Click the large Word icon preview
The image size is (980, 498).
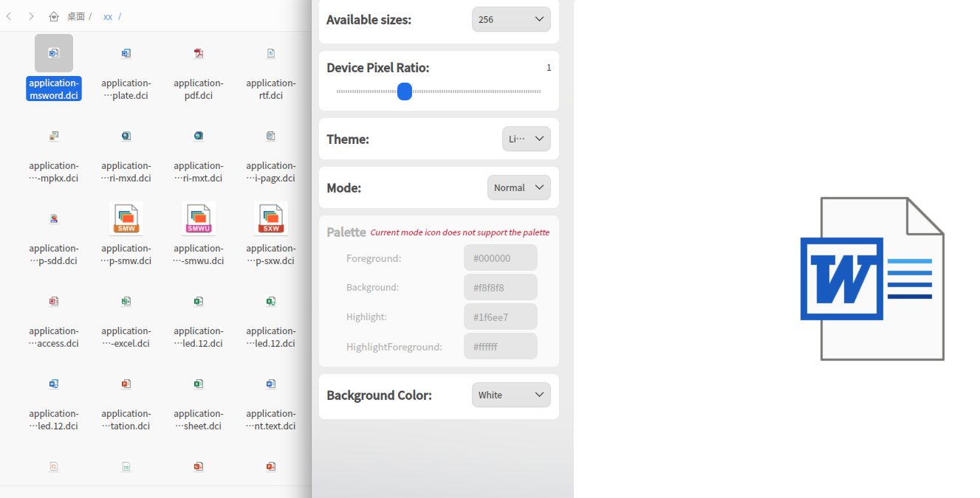pyautogui.click(x=872, y=279)
